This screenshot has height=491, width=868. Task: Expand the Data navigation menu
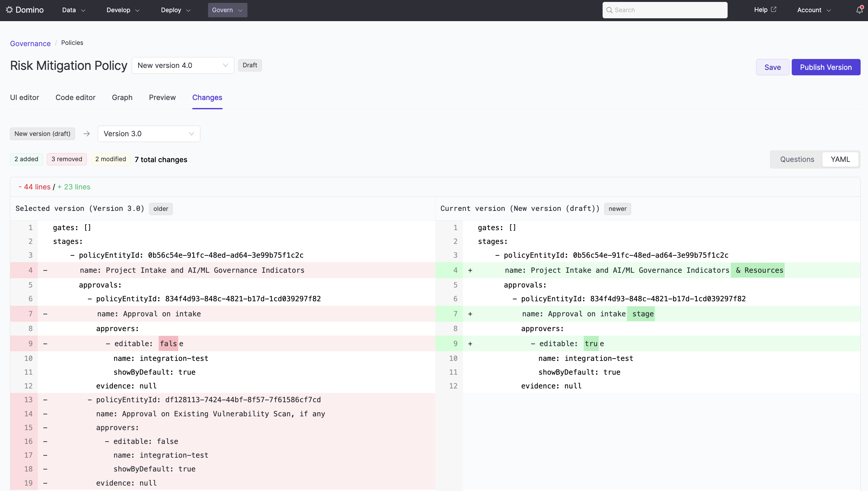[73, 10]
